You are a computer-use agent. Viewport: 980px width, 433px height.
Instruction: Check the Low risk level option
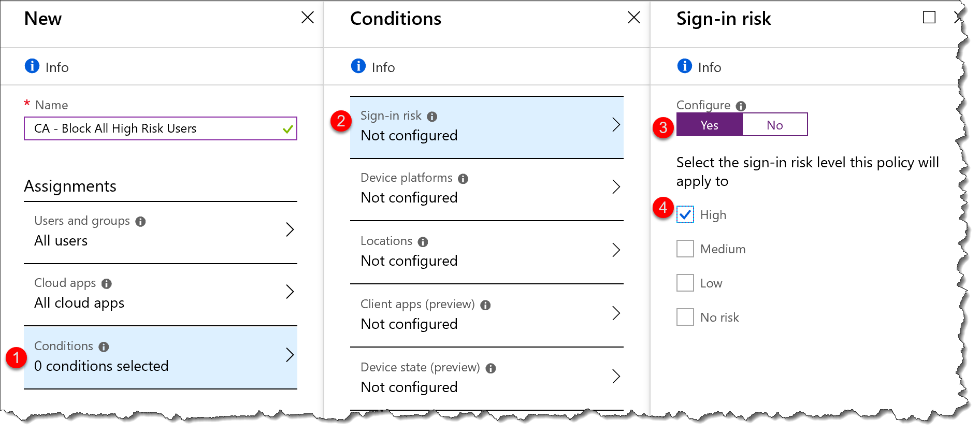(x=685, y=283)
